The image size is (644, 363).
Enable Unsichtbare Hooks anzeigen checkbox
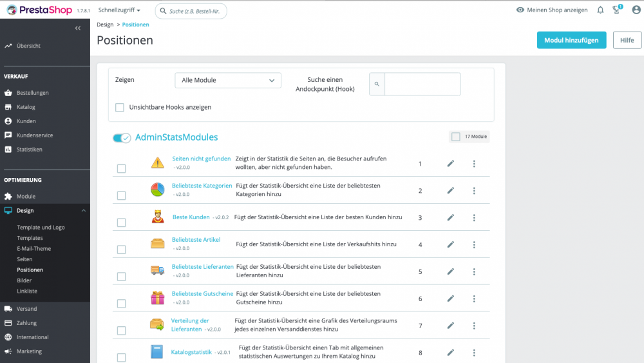[120, 107]
